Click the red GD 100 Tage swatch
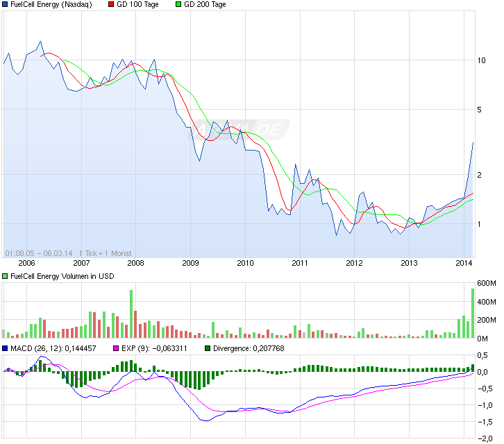The image size is (504, 444). [111, 4]
